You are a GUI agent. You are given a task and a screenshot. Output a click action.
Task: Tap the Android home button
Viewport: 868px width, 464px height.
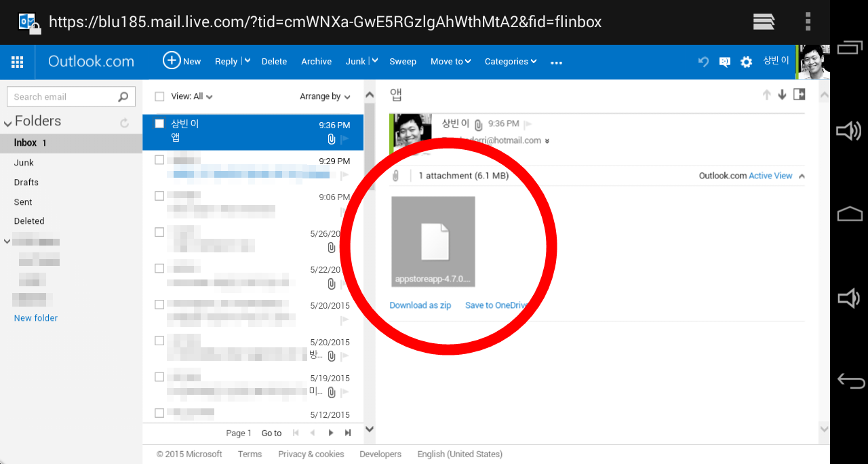coord(850,214)
